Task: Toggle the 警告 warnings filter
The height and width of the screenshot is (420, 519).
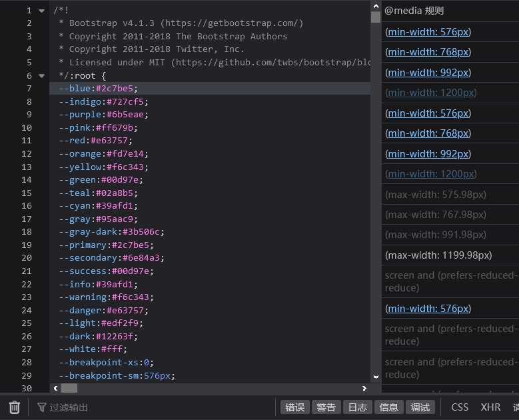Action: pos(326,407)
